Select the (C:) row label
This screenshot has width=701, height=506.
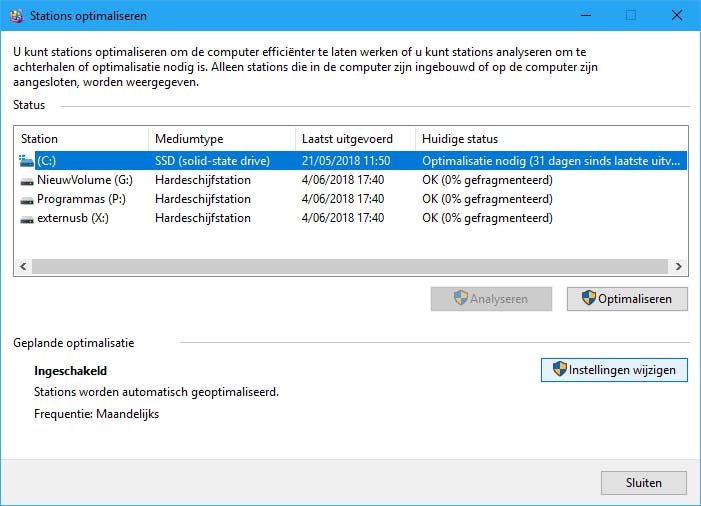pyautogui.click(x=46, y=161)
